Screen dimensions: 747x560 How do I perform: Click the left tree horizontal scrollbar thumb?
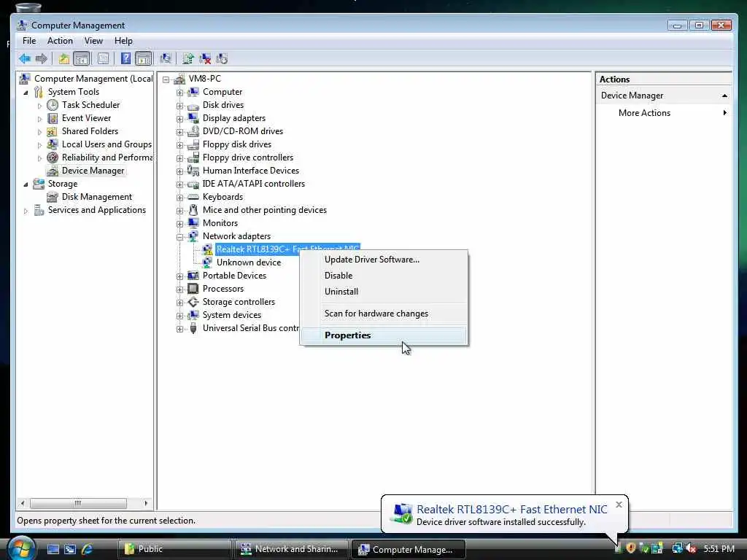tap(78, 503)
